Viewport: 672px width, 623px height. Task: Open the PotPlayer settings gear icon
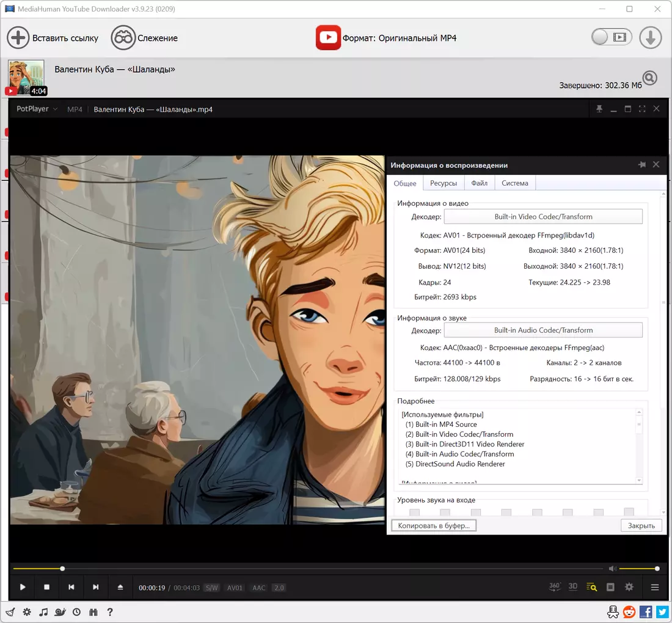point(629,587)
